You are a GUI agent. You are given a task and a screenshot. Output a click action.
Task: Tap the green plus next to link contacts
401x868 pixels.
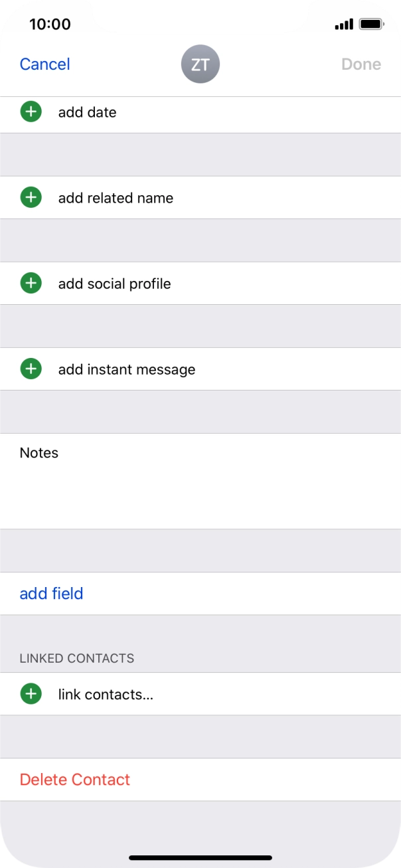coord(31,693)
